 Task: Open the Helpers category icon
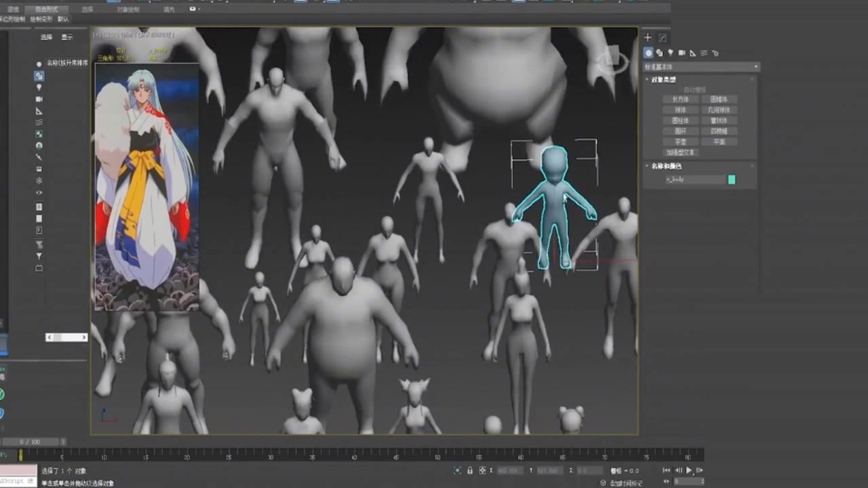[x=694, y=53]
